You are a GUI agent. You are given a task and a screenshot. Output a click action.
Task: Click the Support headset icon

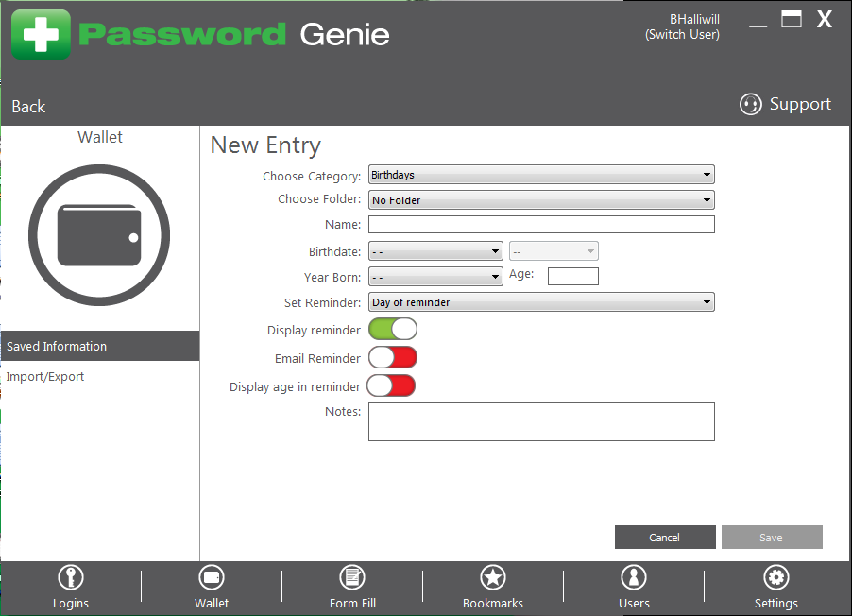pyautogui.click(x=750, y=104)
